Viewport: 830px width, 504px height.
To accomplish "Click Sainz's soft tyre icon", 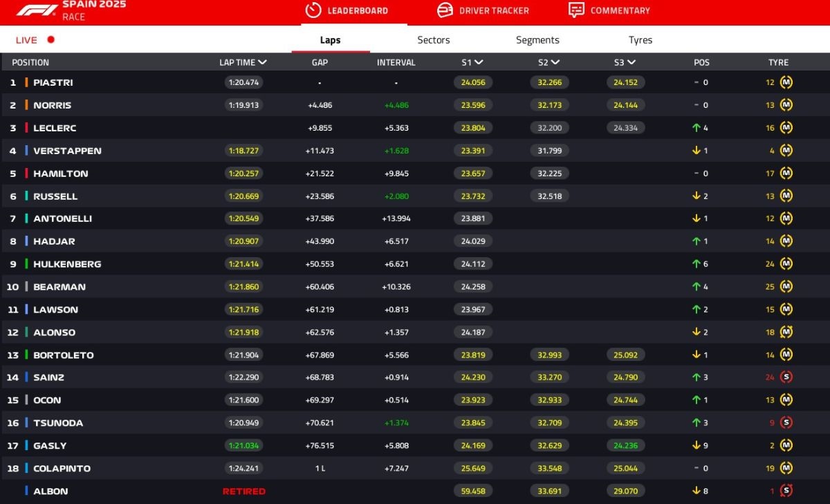I will point(786,377).
